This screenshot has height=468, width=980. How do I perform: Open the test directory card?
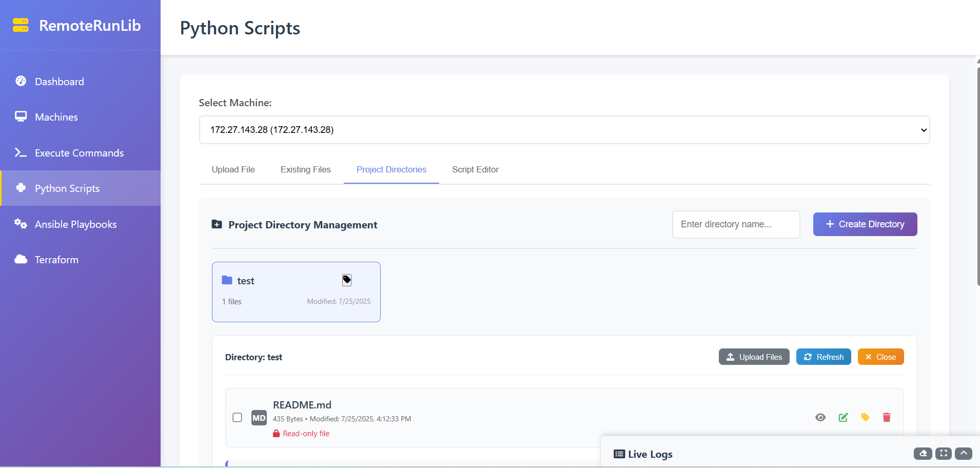(296, 292)
